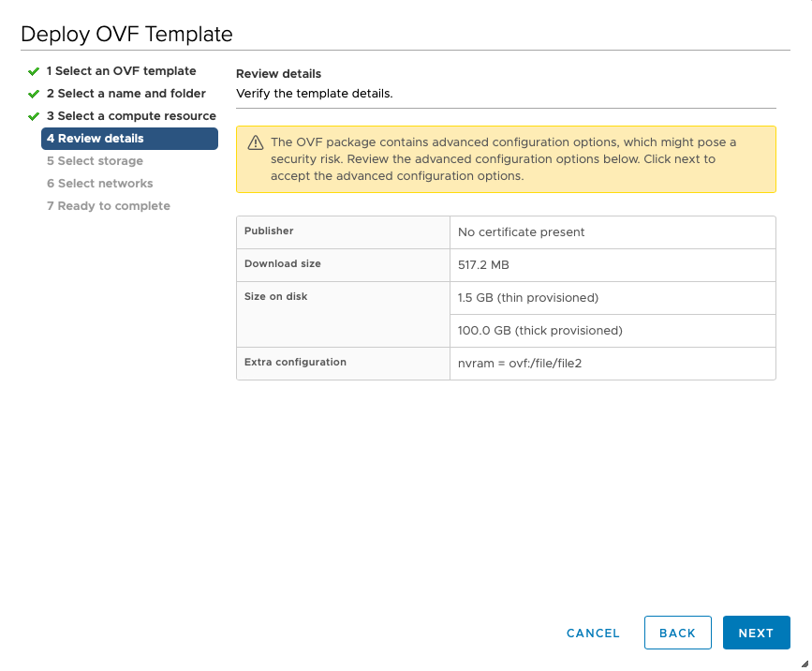
Task: Click the OVF security warning message text
Action: (503, 159)
